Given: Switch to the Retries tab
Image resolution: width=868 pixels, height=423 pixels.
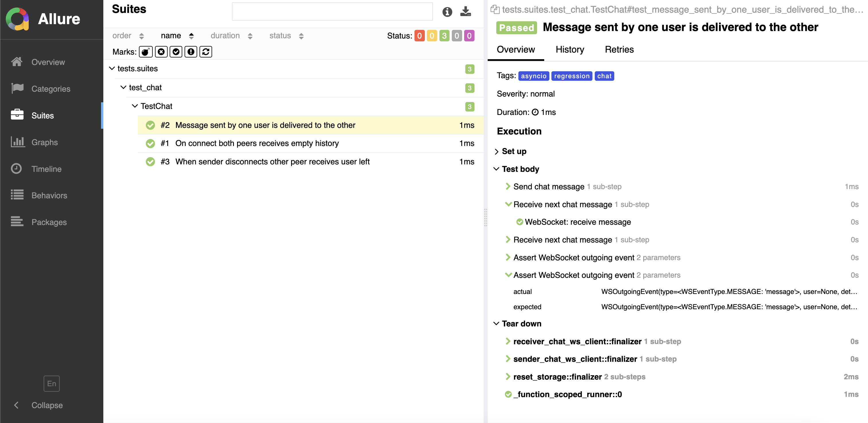Looking at the screenshot, I should tap(619, 50).
